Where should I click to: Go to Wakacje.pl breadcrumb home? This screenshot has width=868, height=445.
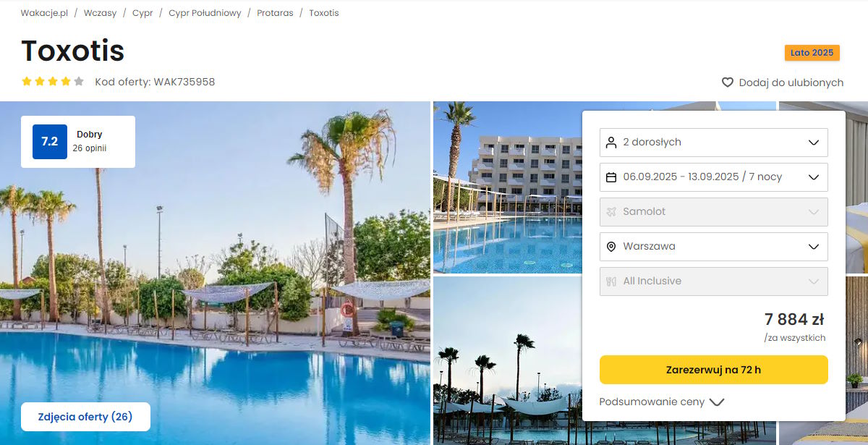click(x=44, y=13)
